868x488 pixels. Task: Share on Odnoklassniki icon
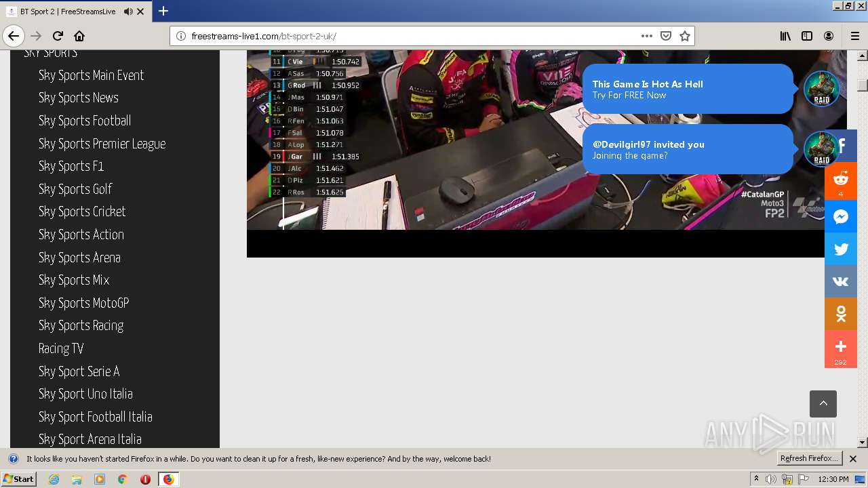(841, 314)
